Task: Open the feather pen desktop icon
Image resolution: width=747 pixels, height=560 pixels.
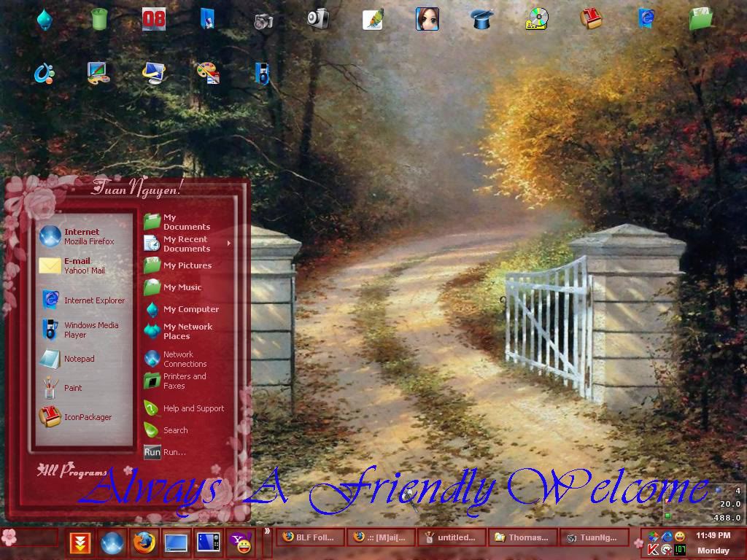Action: (373, 20)
